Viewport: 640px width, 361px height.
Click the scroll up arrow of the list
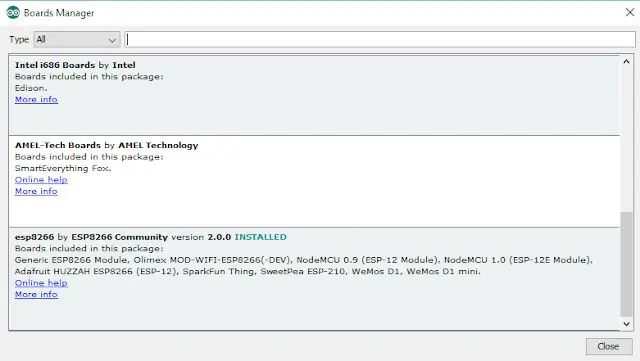[627, 62]
